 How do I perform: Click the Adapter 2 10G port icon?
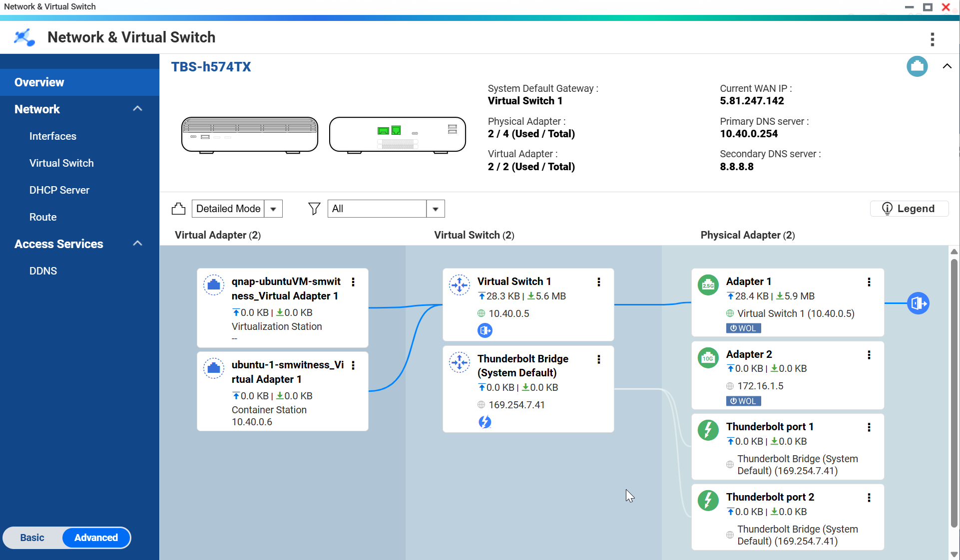[x=708, y=358]
